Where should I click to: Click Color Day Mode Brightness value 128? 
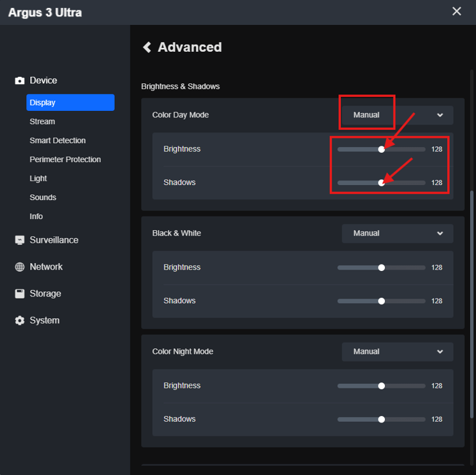(x=437, y=149)
